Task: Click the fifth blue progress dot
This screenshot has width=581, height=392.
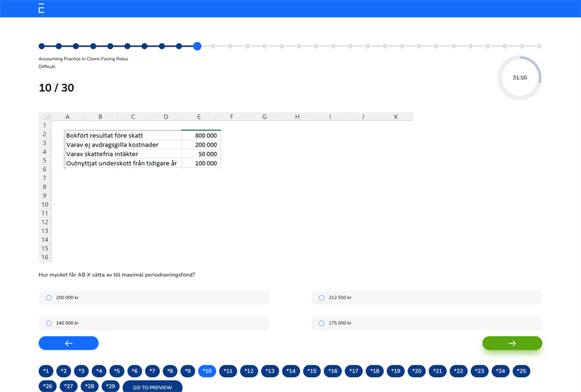Action: pyautogui.click(x=110, y=46)
